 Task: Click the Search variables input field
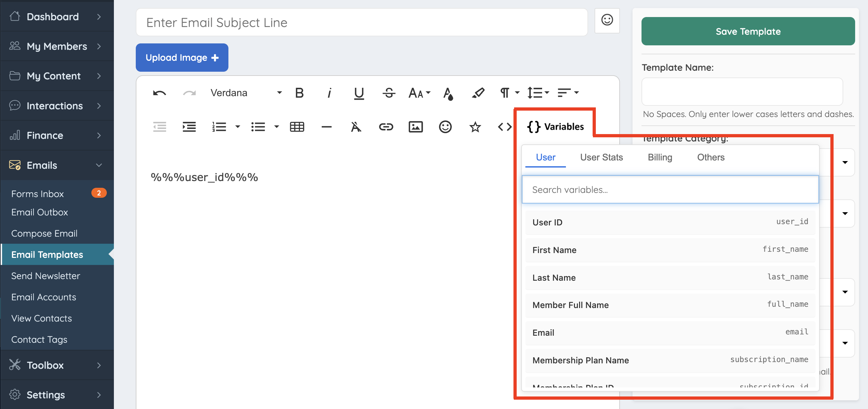670,190
